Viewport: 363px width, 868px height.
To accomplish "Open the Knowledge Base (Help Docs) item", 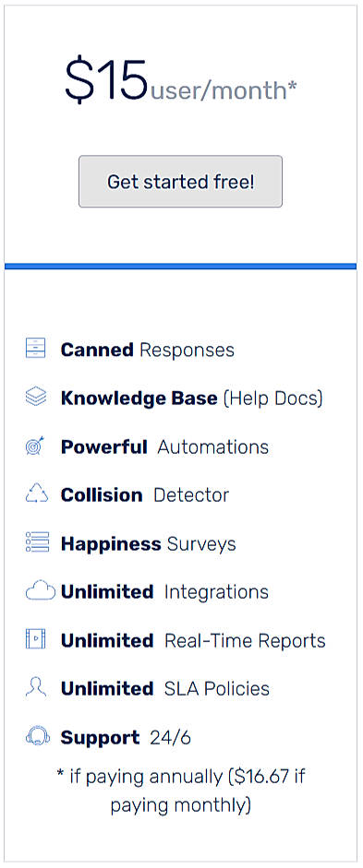I will 192,398.
